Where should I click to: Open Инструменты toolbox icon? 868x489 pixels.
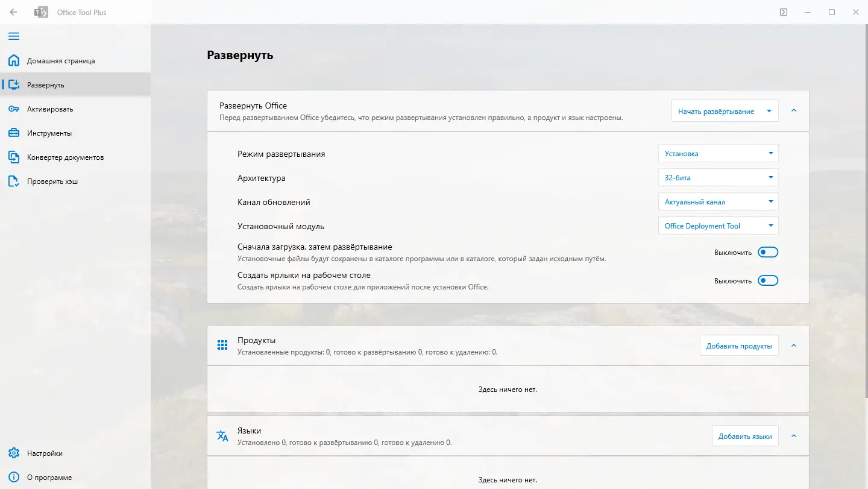pyautogui.click(x=14, y=133)
